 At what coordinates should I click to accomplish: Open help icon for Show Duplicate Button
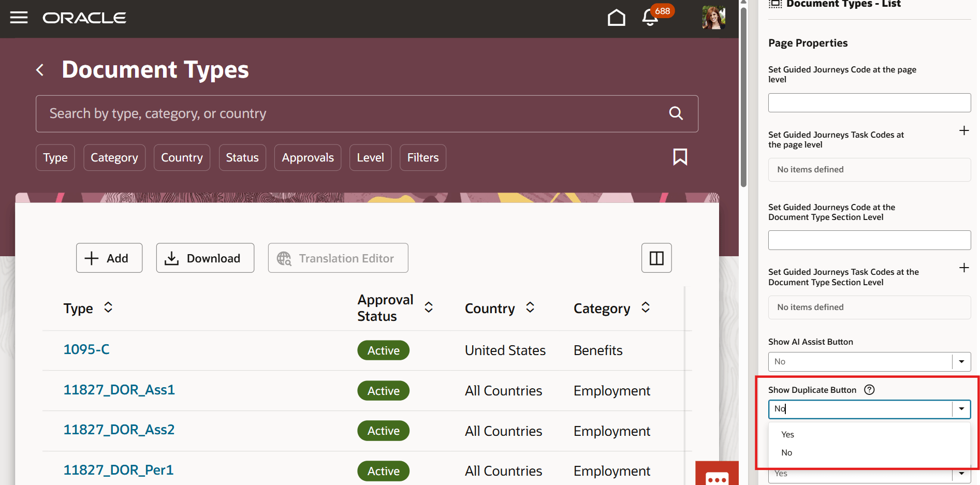pos(869,390)
